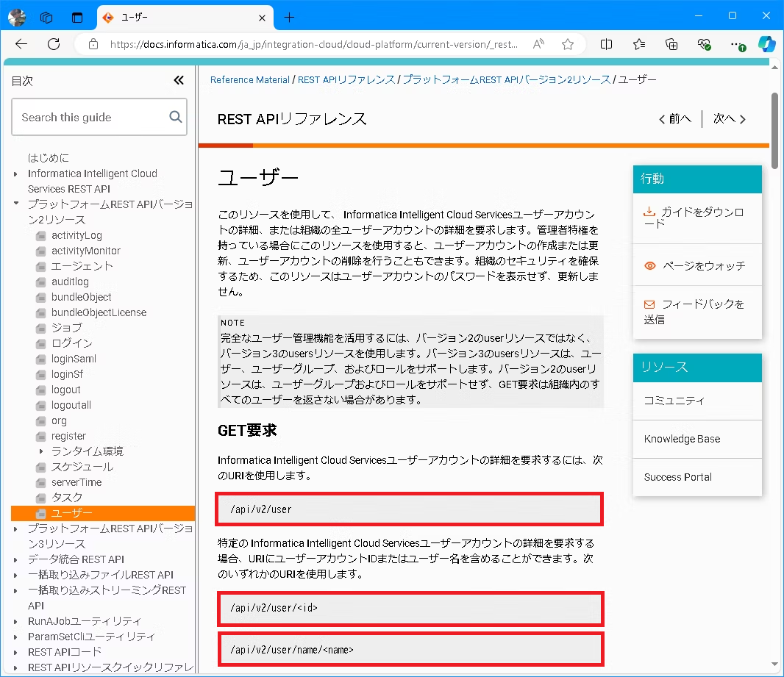
Task: Open logout topic in contents
Action: pyautogui.click(x=66, y=390)
